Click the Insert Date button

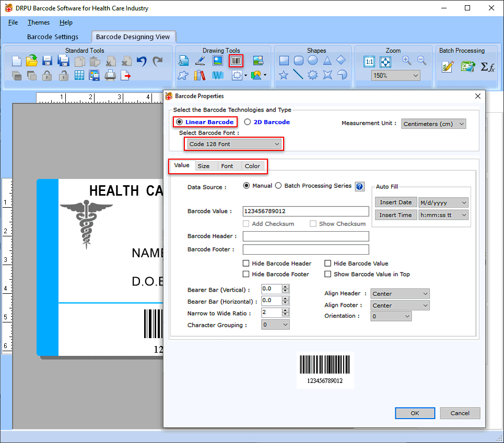pos(395,202)
